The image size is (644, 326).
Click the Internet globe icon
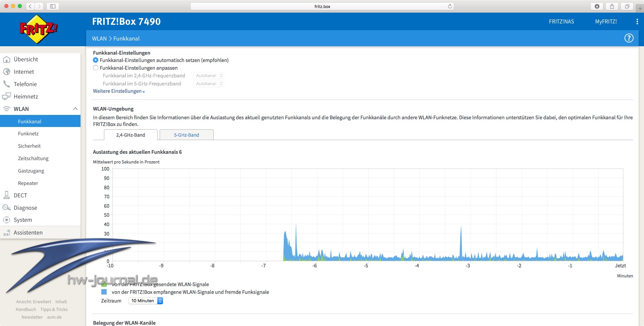[6, 72]
